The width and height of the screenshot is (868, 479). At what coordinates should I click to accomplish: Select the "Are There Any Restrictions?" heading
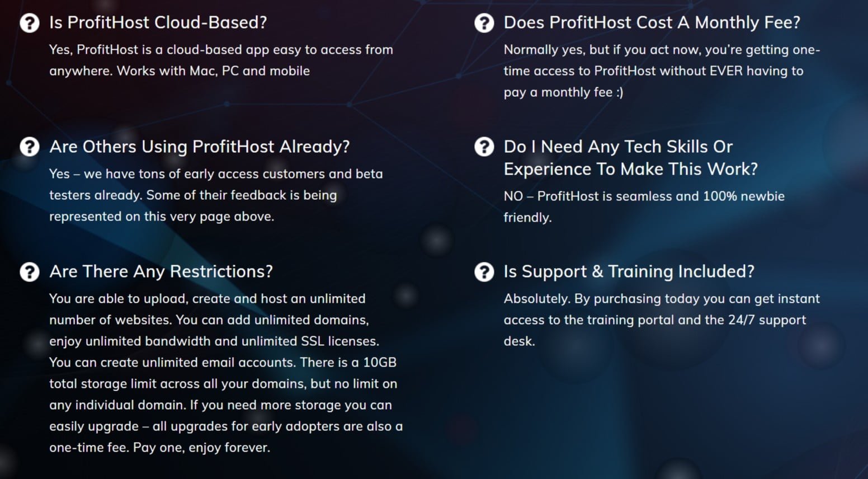click(161, 271)
